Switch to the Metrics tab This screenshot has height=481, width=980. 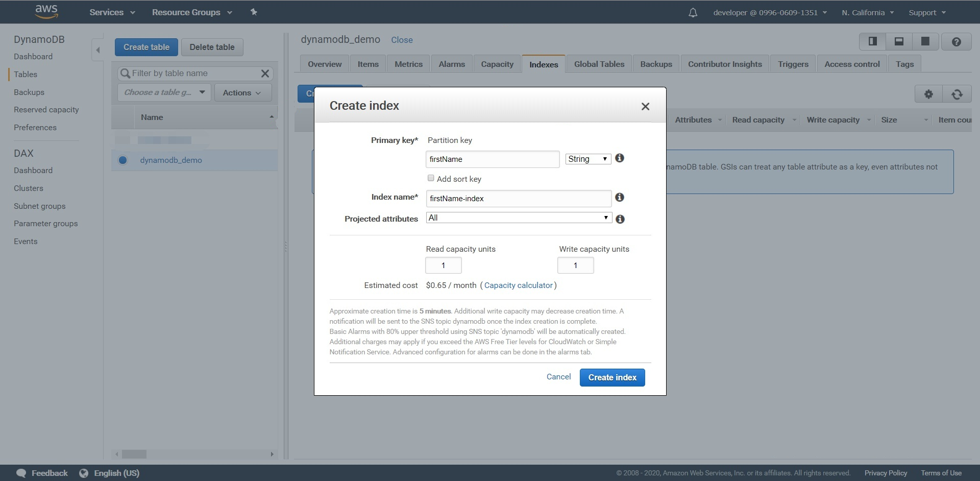click(x=408, y=64)
